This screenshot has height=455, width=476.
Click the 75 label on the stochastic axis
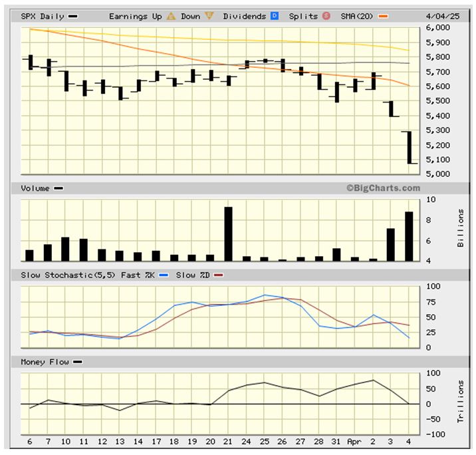pyautogui.click(x=431, y=302)
